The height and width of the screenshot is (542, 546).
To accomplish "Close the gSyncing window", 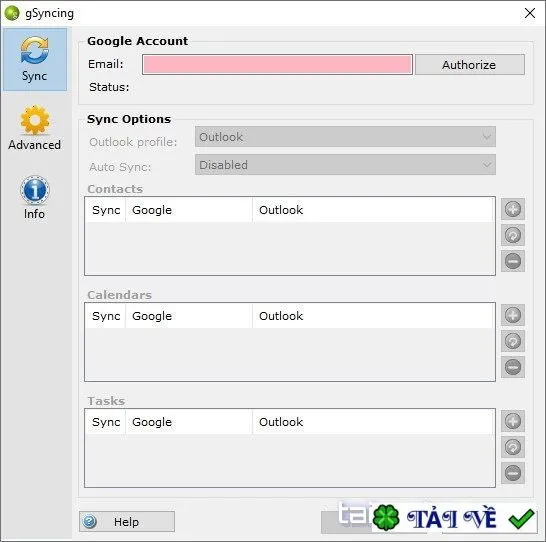I will pos(530,13).
